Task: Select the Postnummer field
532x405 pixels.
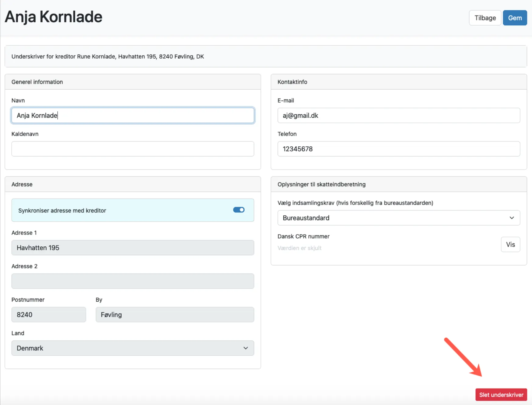Action: click(x=49, y=315)
